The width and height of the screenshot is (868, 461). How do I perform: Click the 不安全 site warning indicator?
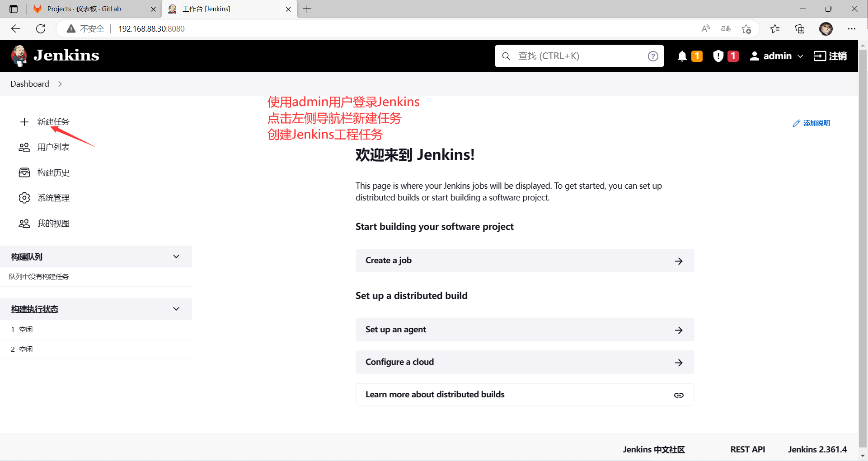coord(85,29)
